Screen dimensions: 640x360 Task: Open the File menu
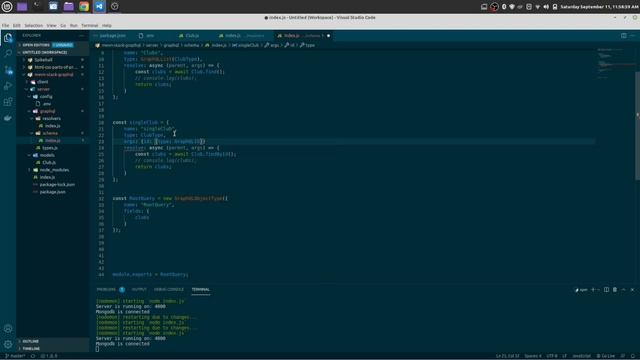5,25
